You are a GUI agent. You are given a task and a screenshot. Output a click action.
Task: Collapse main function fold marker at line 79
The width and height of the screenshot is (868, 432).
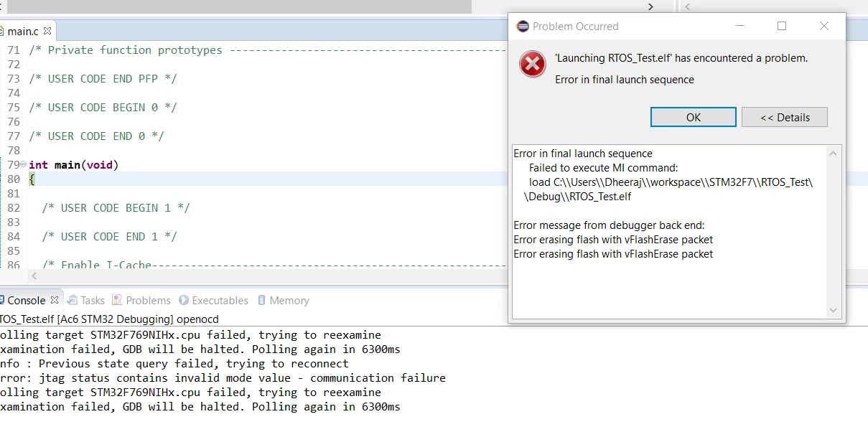pos(24,165)
